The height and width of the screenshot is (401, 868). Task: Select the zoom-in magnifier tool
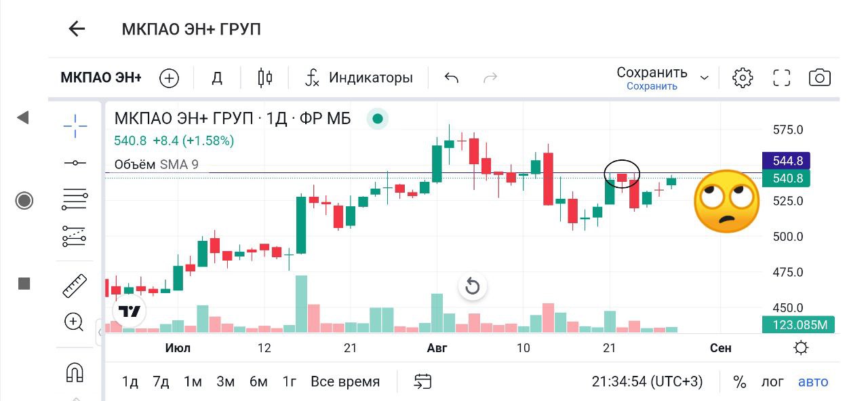(74, 322)
